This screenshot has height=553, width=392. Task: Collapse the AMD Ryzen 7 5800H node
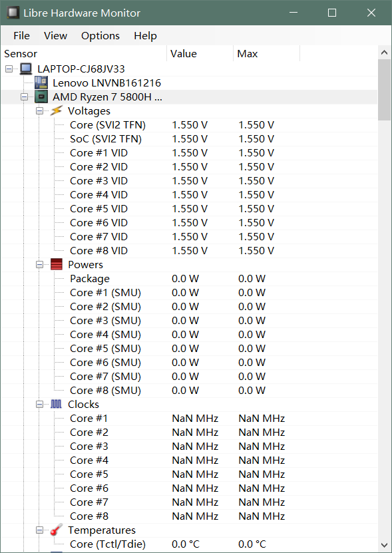tap(24, 96)
